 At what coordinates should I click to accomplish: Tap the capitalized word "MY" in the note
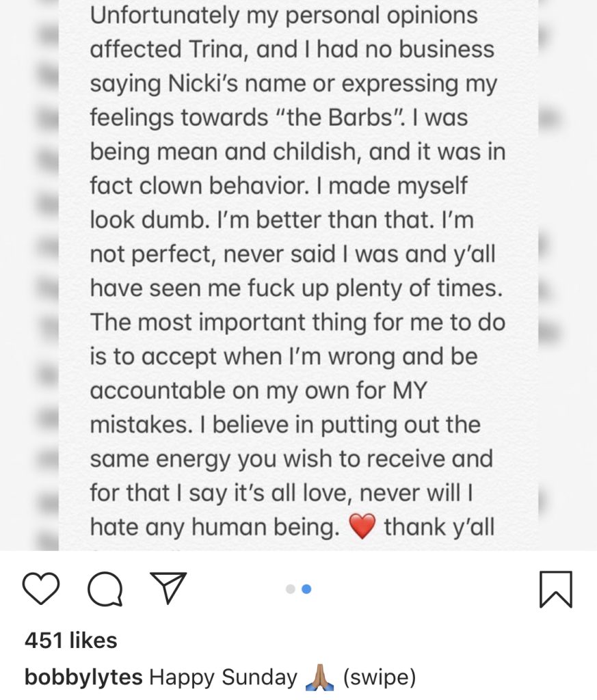click(x=409, y=390)
